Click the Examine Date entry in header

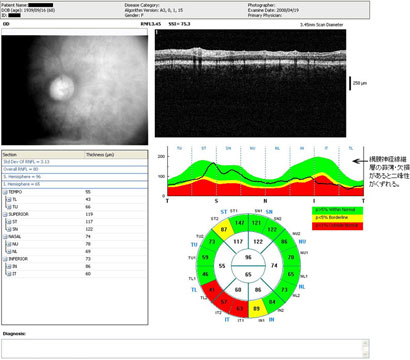tap(273, 10)
